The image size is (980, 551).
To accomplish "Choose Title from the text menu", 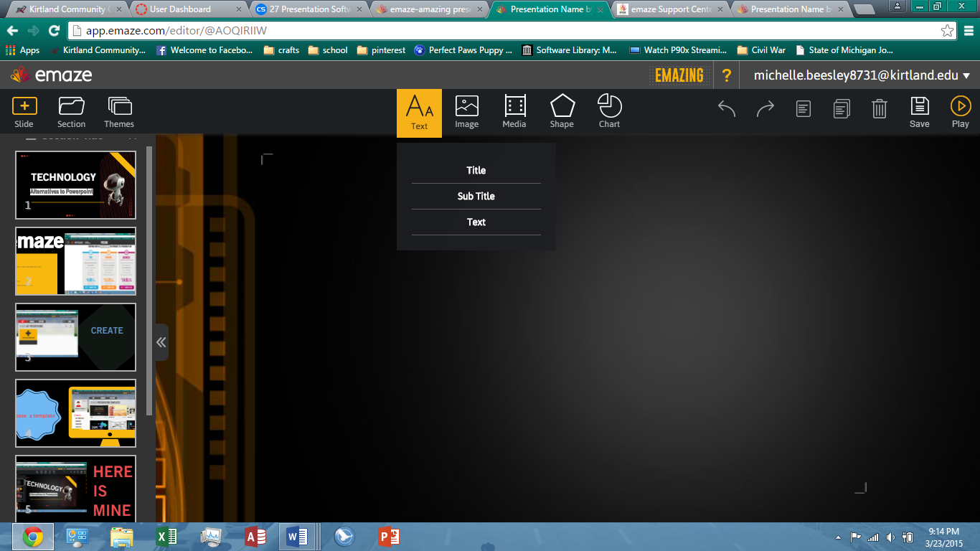I will coord(476,170).
